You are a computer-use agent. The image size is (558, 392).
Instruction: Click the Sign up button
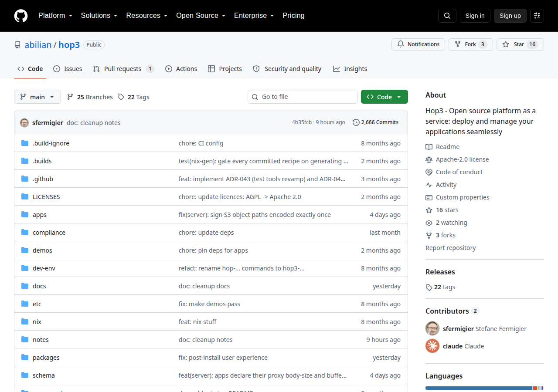510,16
